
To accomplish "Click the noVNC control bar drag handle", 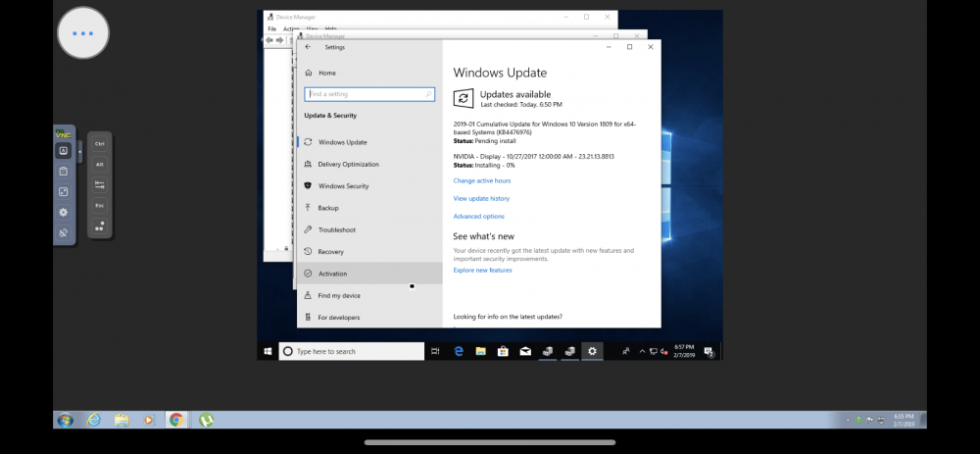I will 79,151.
